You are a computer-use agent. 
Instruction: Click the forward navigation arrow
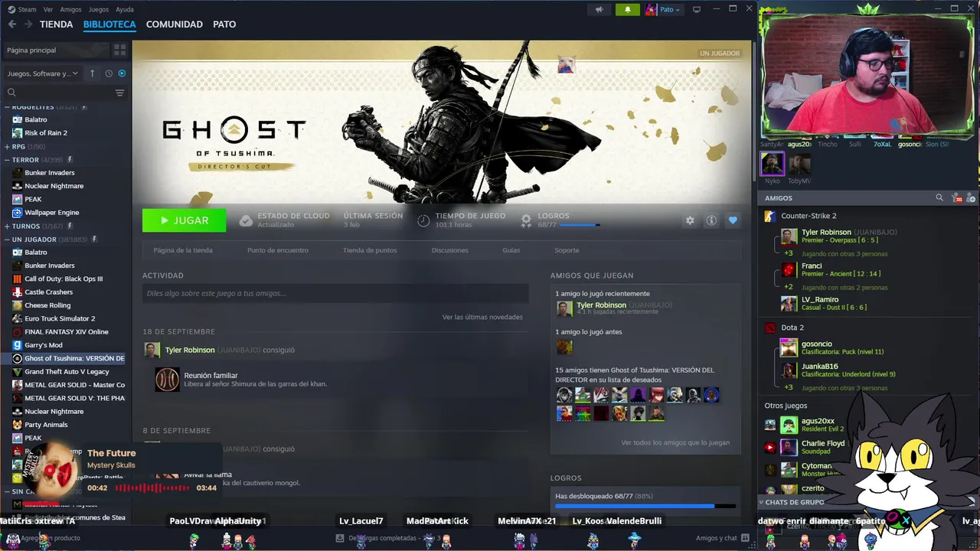click(28, 24)
